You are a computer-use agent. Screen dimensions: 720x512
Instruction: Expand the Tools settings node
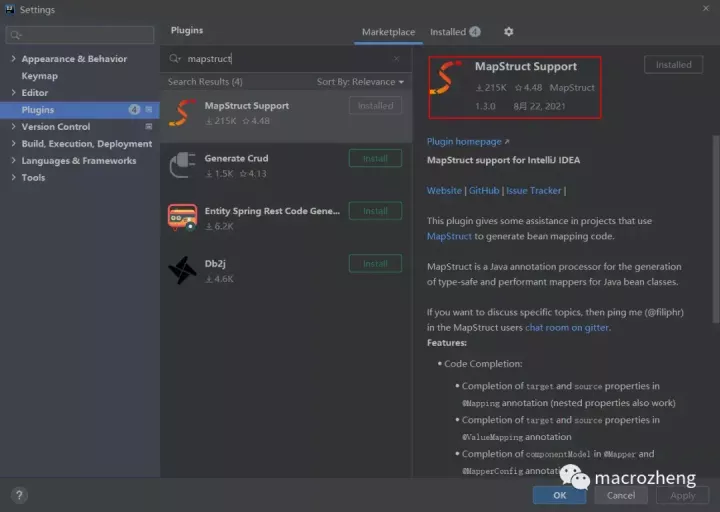click(x=13, y=177)
